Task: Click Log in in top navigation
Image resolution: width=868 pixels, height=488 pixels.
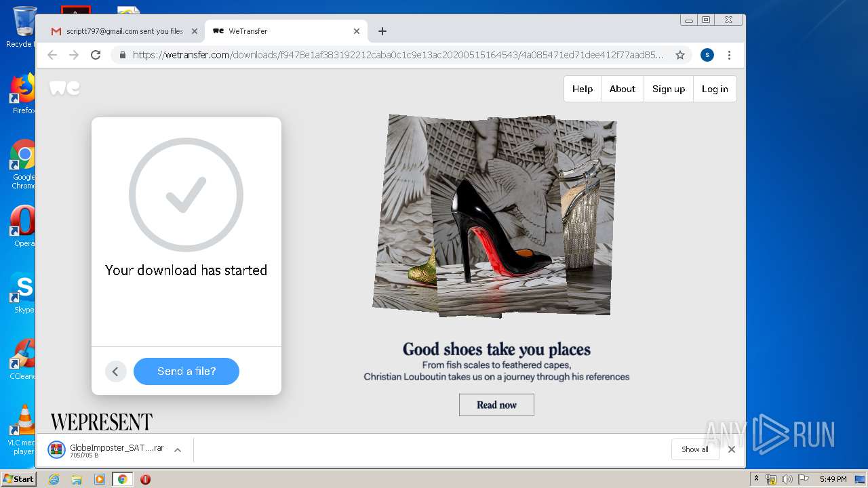Action: coord(715,89)
